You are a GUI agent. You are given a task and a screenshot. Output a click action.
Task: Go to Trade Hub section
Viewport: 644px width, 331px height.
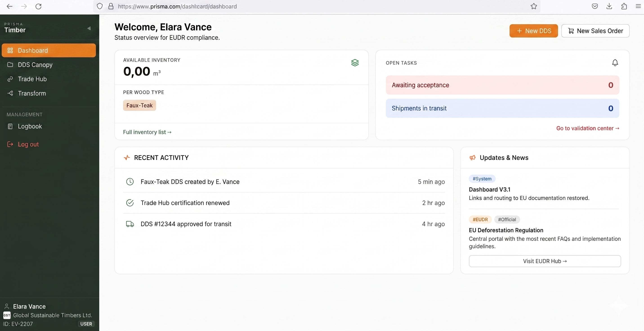point(49,79)
